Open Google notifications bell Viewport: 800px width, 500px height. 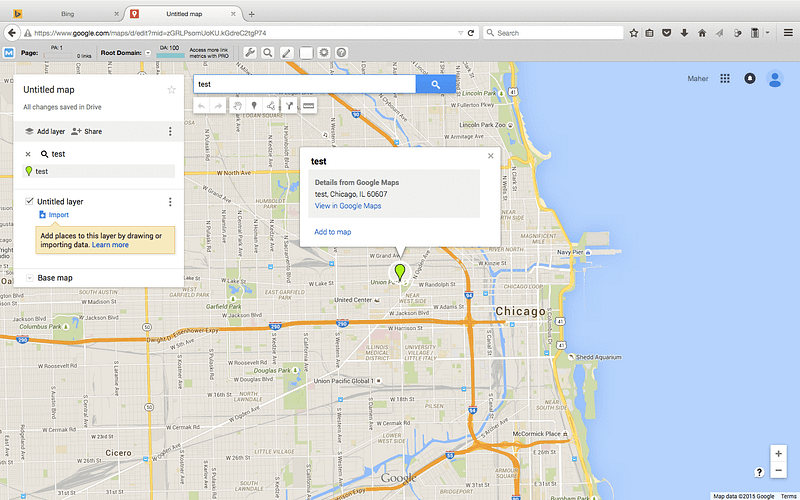(749, 79)
